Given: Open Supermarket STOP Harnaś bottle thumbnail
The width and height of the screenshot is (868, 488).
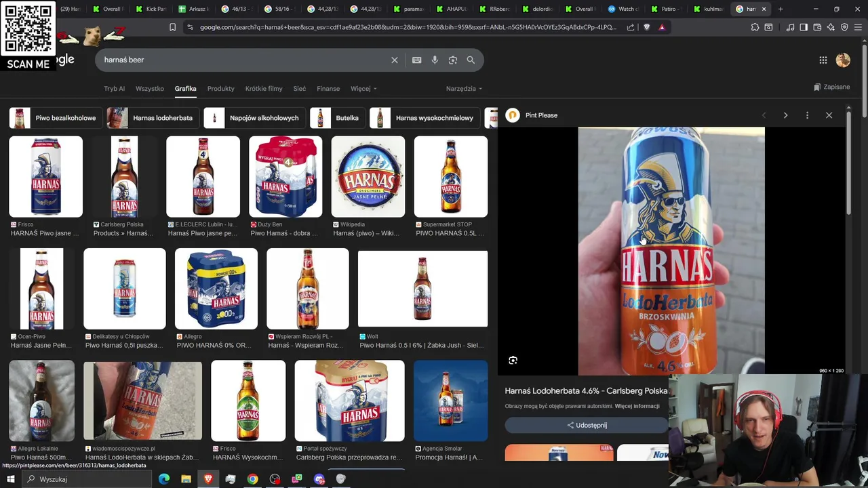Looking at the screenshot, I should click(451, 177).
